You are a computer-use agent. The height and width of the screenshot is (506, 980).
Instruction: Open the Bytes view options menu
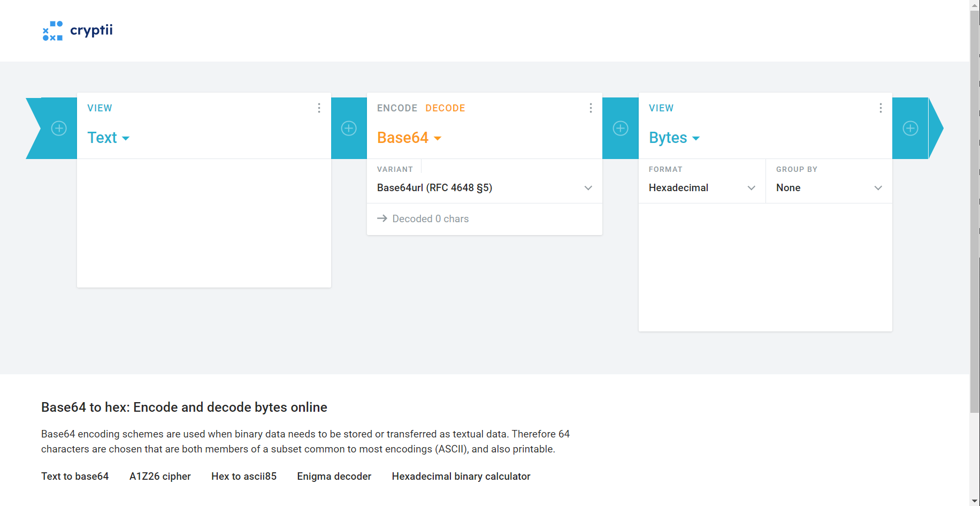tap(881, 108)
